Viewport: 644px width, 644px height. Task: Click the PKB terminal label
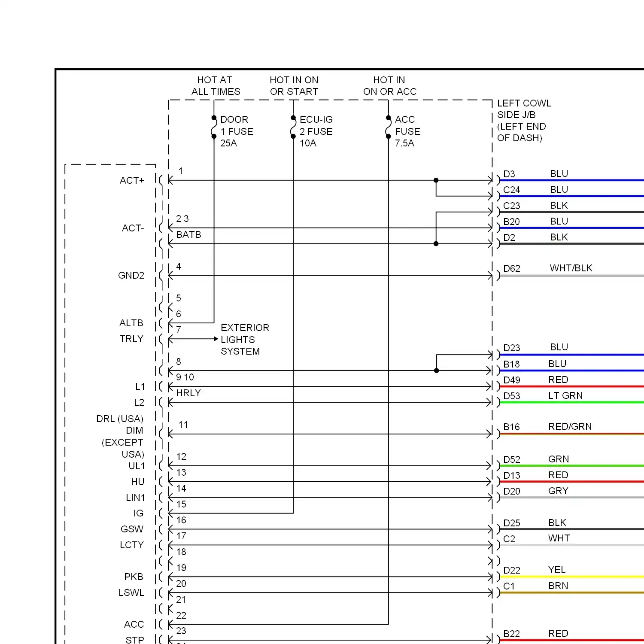pyautogui.click(x=134, y=577)
